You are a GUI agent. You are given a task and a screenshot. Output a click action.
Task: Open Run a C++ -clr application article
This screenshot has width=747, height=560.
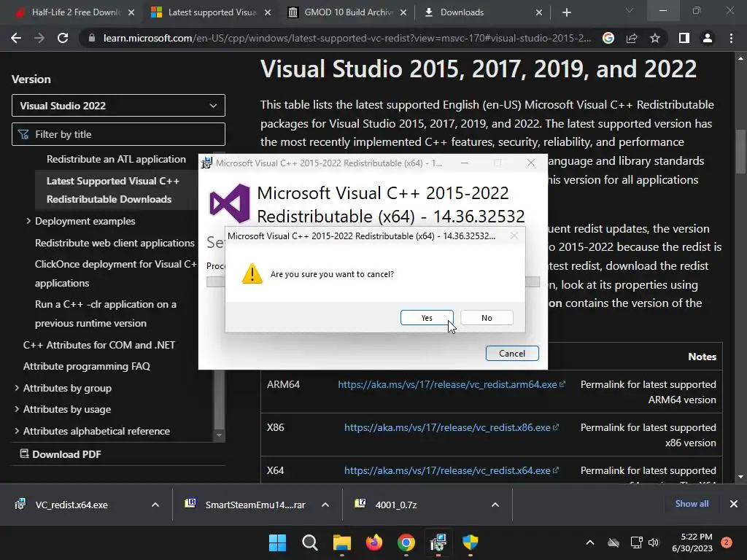(105, 314)
